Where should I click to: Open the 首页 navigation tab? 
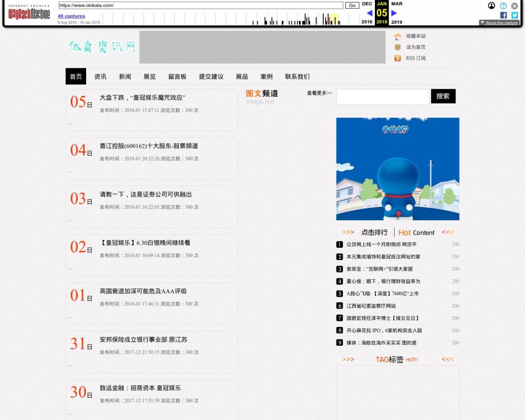pyautogui.click(x=76, y=76)
